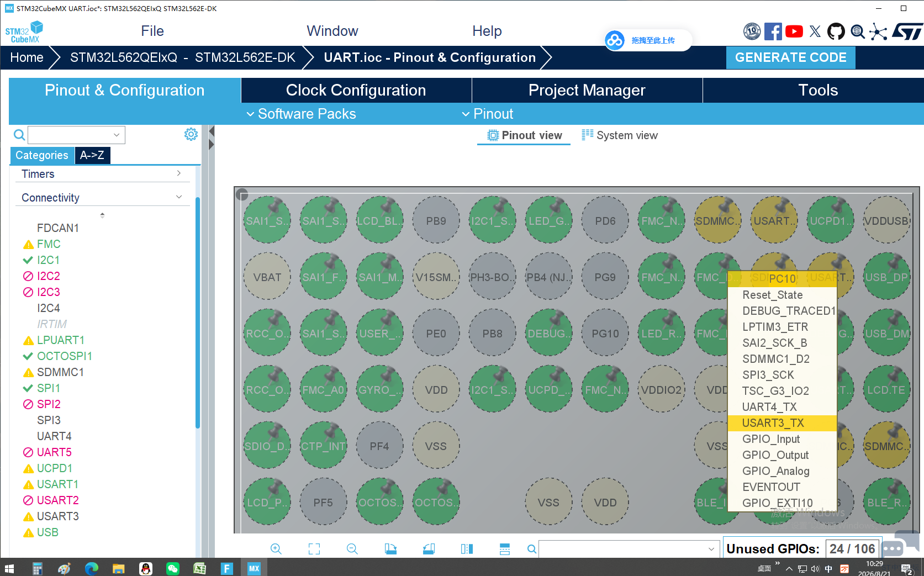Image resolution: width=924 pixels, height=576 pixels.
Task: Flip the chip view vertically
Action: point(505,549)
